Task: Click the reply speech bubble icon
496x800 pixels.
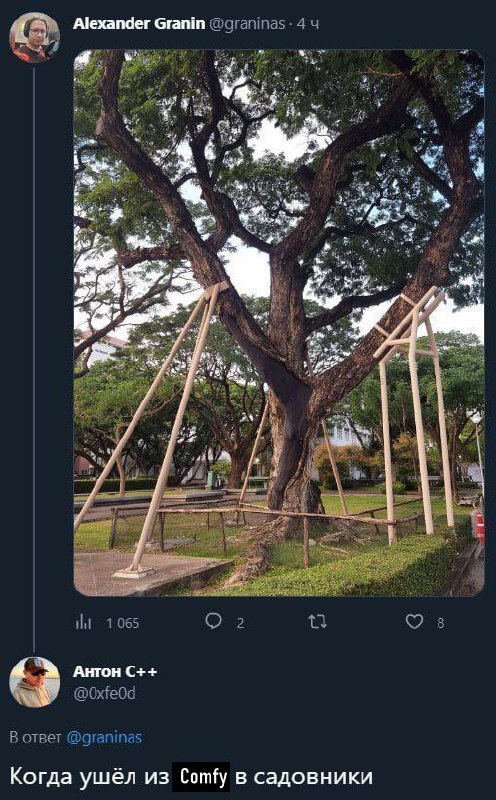Action: 213,621
